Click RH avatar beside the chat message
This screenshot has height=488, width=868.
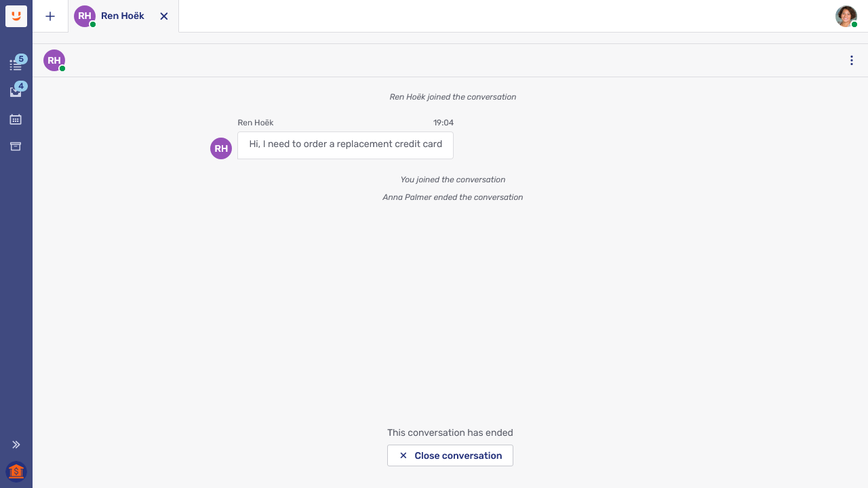click(x=221, y=148)
